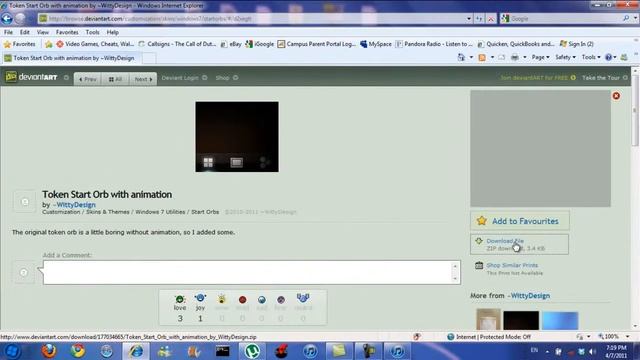Click the Google search magnifier icon
This screenshot has height=360, width=640.
(x=626, y=18)
